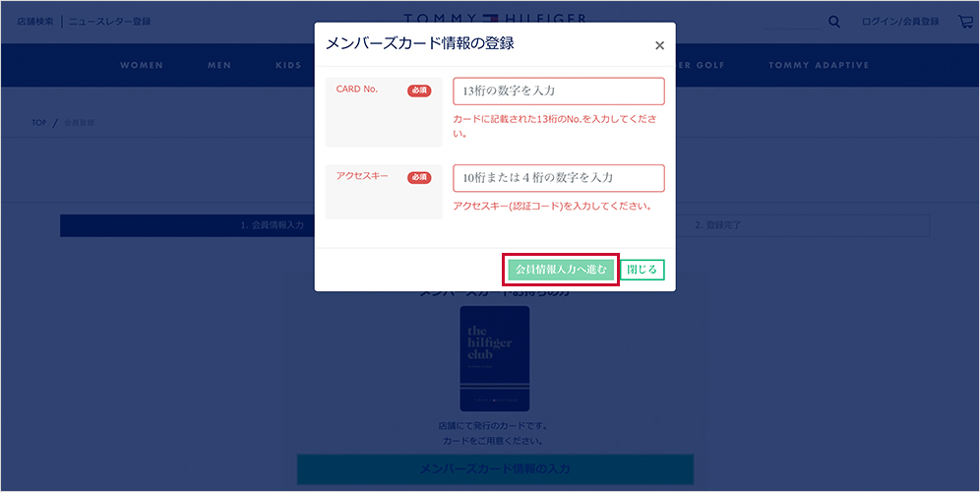Go to ニュースレター登録 link
This screenshot has width=980, height=492.
click(x=109, y=22)
